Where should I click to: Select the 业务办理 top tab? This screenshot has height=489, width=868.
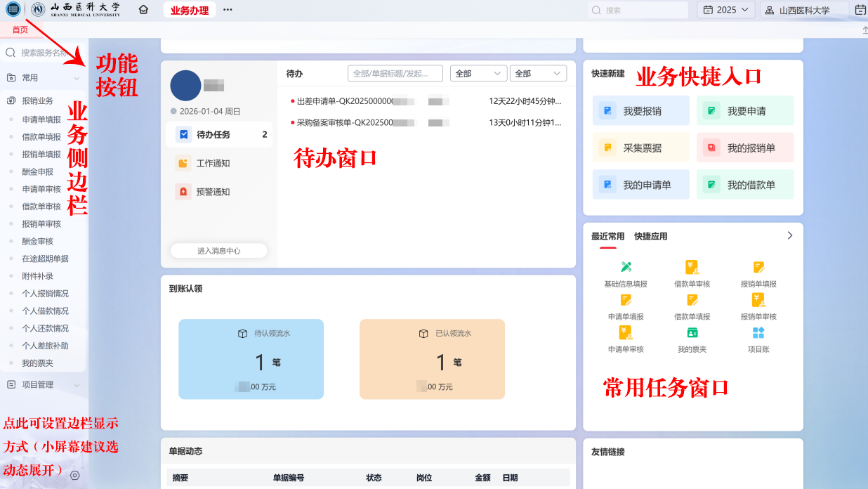point(190,10)
